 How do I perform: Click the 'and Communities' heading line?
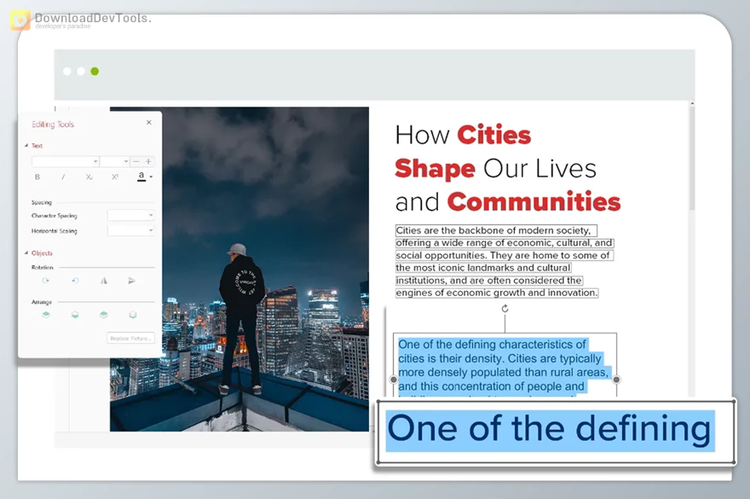[x=507, y=202]
